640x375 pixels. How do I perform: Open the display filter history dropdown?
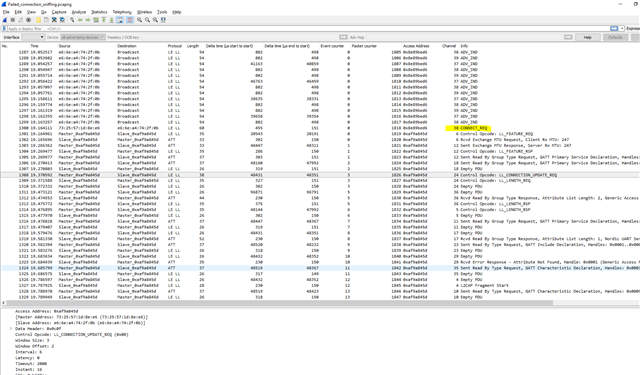pyautogui.click(x=622, y=29)
